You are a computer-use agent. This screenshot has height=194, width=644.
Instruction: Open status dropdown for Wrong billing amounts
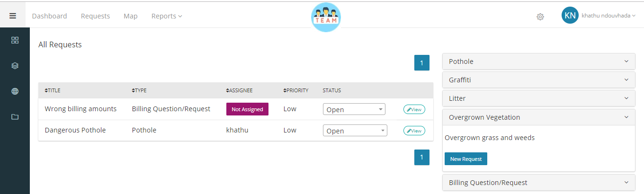pyautogui.click(x=354, y=109)
